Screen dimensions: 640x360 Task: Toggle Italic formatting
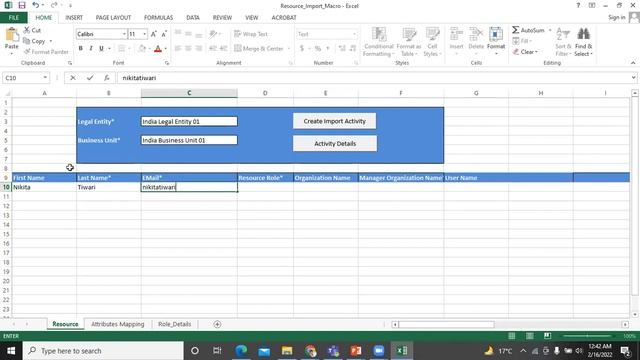click(91, 48)
